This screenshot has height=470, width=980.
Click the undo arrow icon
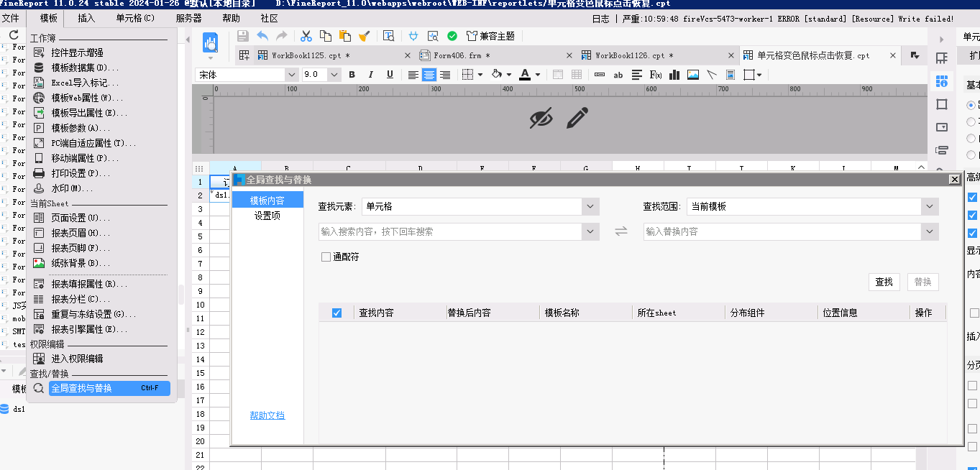[x=262, y=36]
